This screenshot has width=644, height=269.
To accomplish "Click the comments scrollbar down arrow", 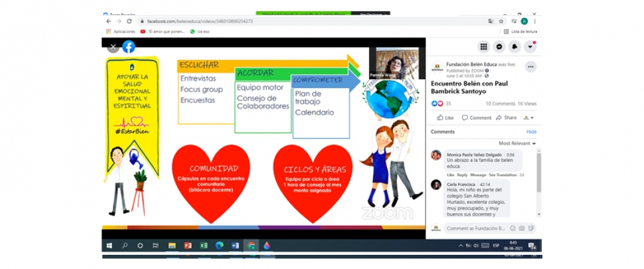I will (538, 214).
